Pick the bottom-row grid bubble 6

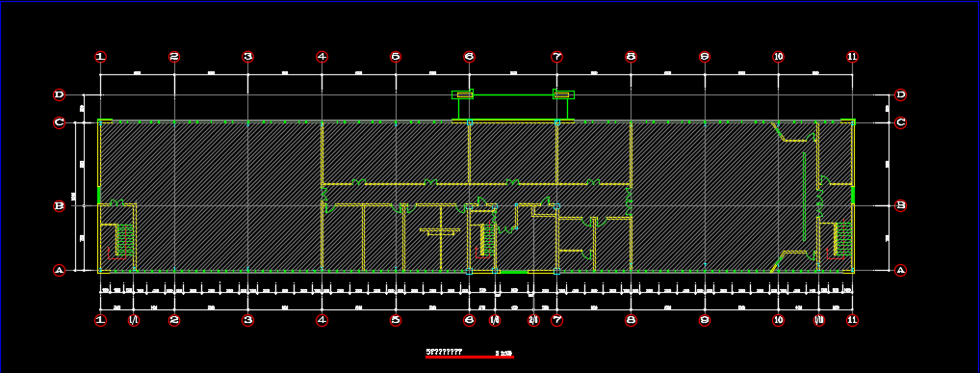point(470,320)
